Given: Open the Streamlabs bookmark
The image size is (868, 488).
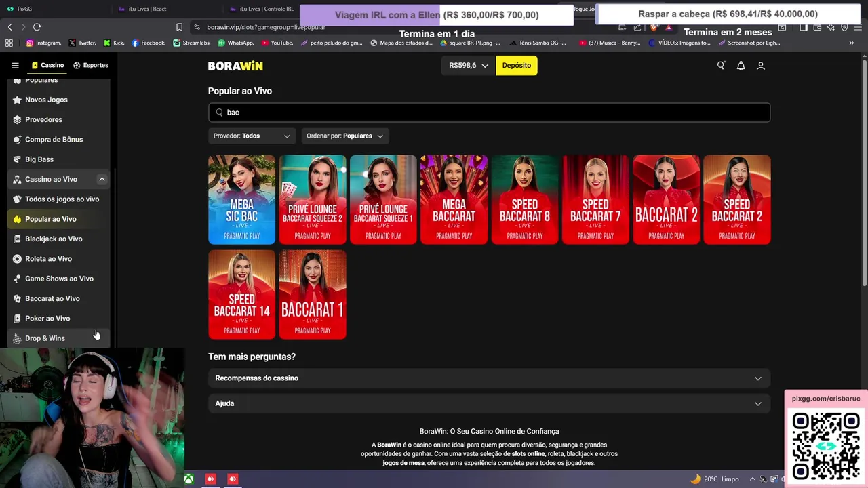Looking at the screenshot, I should 192,43.
